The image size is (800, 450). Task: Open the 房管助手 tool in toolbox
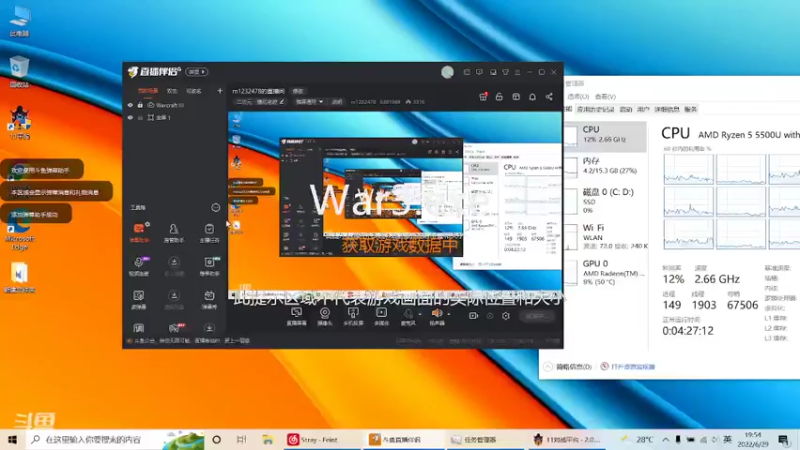tap(174, 232)
